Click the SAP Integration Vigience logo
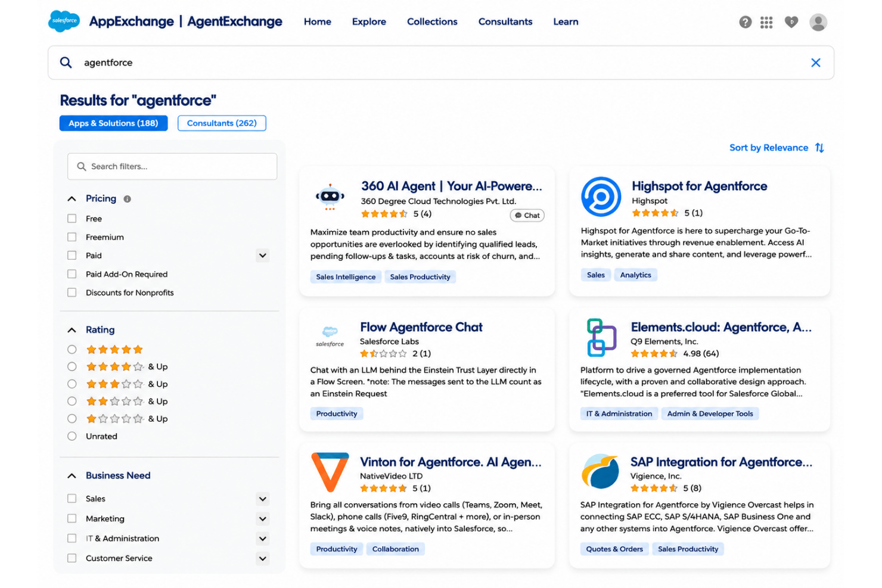The width and height of the screenshot is (882, 588). (x=601, y=471)
